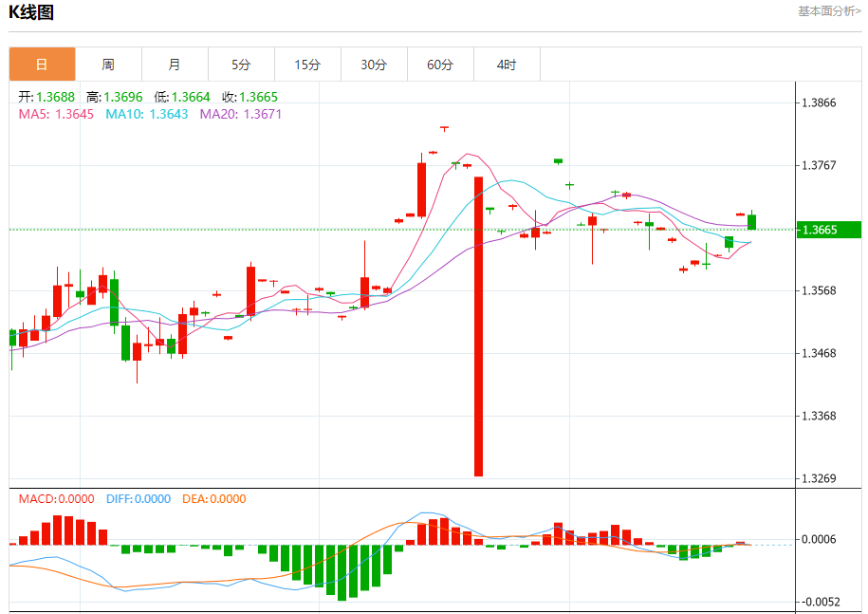Image resolution: width=868 pixels, height=614 pixels.
Task: Switch to the 月 monthly tab
Action: click(x=175, y=65)
